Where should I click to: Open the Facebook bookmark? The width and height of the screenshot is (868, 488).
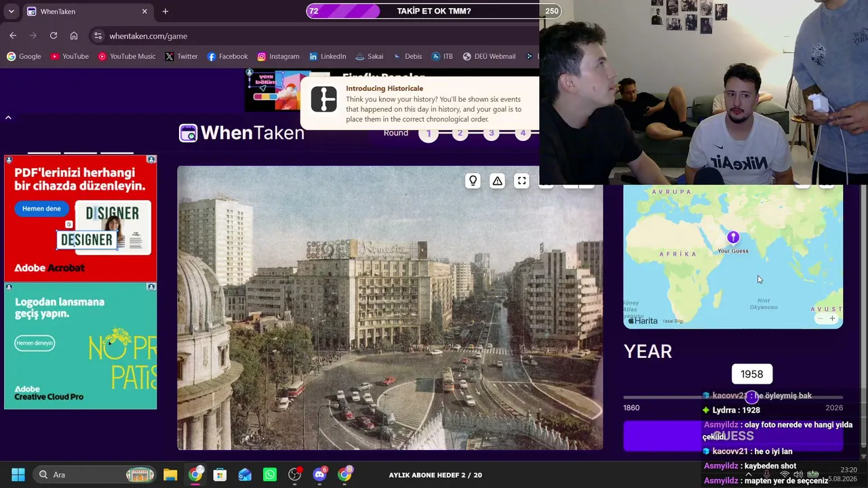click(x=227, y=56)
